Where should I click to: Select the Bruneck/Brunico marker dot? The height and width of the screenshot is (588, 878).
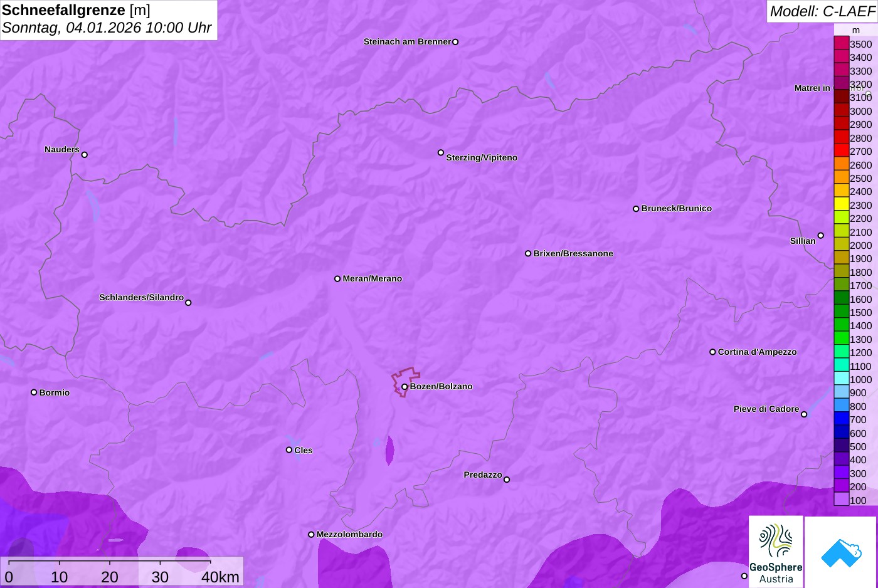click(x=636, y=209)
